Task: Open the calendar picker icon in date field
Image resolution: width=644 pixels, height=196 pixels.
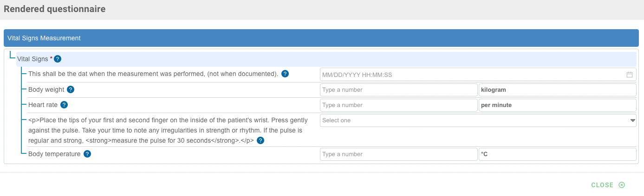Action: (630, 75)
